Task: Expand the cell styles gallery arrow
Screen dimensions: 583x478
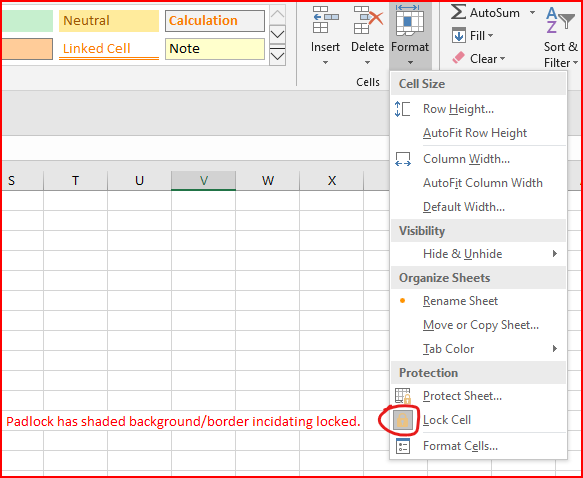Action: [277, 56]
